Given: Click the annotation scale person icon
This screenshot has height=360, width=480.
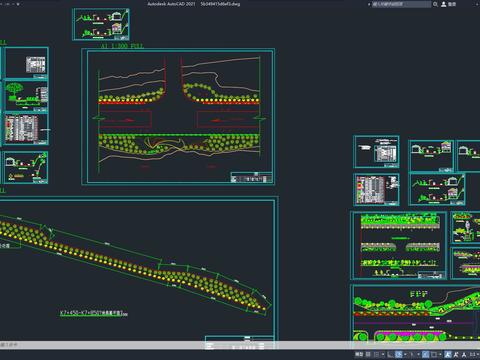Looking at the screenshot, I should [464, 354].
